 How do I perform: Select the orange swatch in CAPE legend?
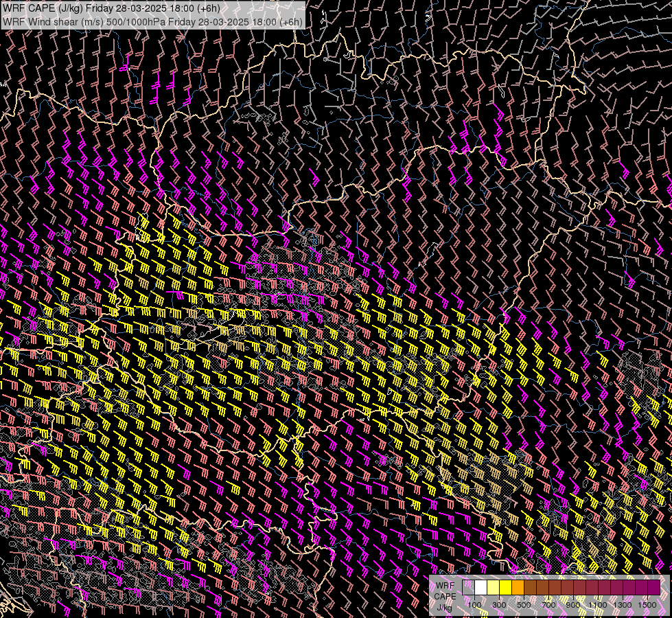[518, 588]
